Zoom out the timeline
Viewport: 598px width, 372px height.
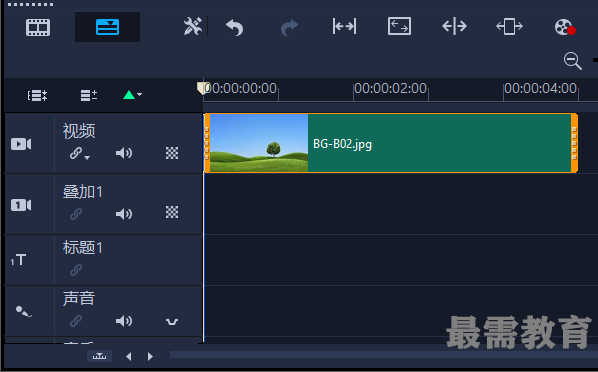pyautogui.click(x=572, y=61)
